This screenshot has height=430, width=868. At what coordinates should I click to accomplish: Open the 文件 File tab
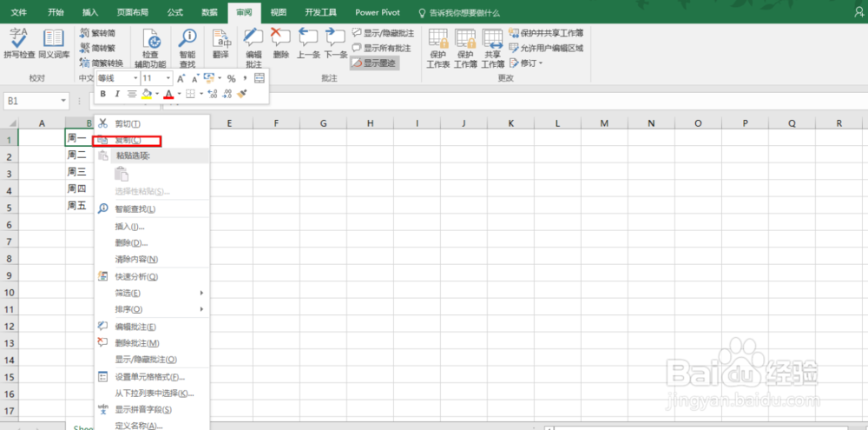tap(19, 11)
